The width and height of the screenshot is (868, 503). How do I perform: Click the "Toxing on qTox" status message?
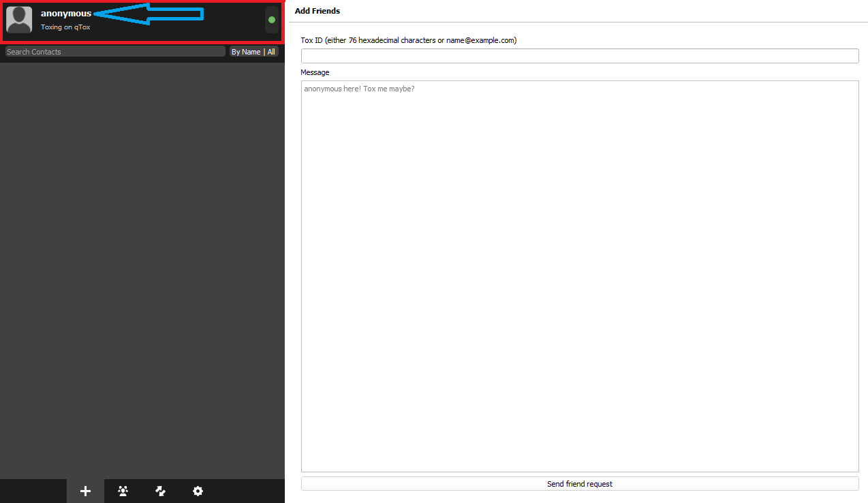click(65, 27)
